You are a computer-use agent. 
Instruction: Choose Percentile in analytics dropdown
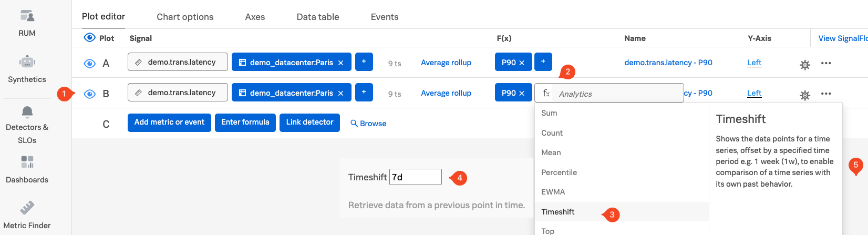coord(559,172)
